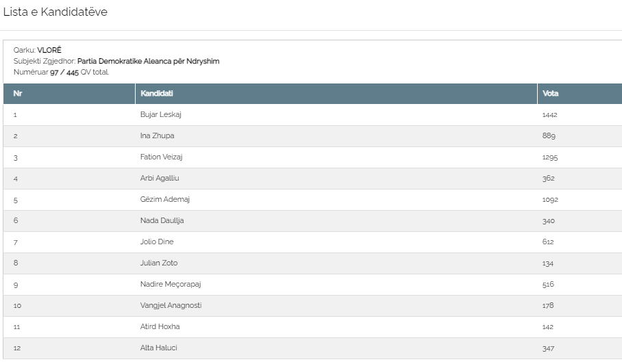This screenshot has width=622, height=364.
Task: Click the 1295 vote count for Fation Veizaj
Action: pyautogui.click(x=550, y=157)
